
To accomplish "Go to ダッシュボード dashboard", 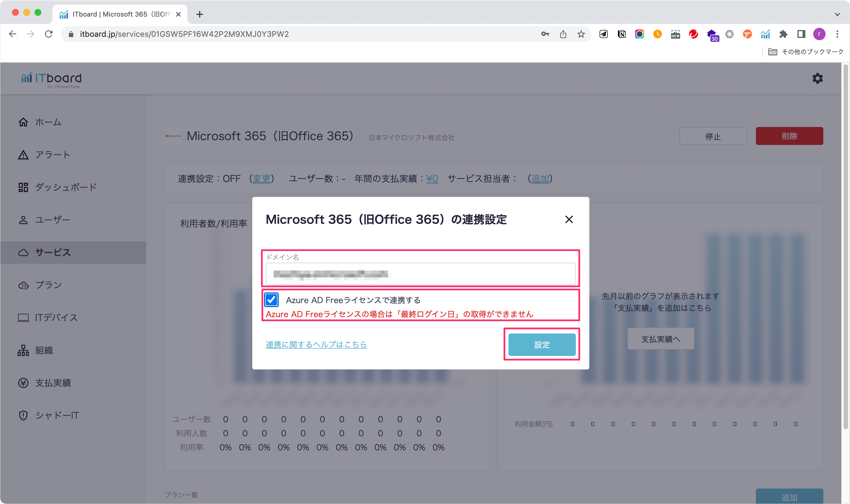I will (x=65, y=187).
